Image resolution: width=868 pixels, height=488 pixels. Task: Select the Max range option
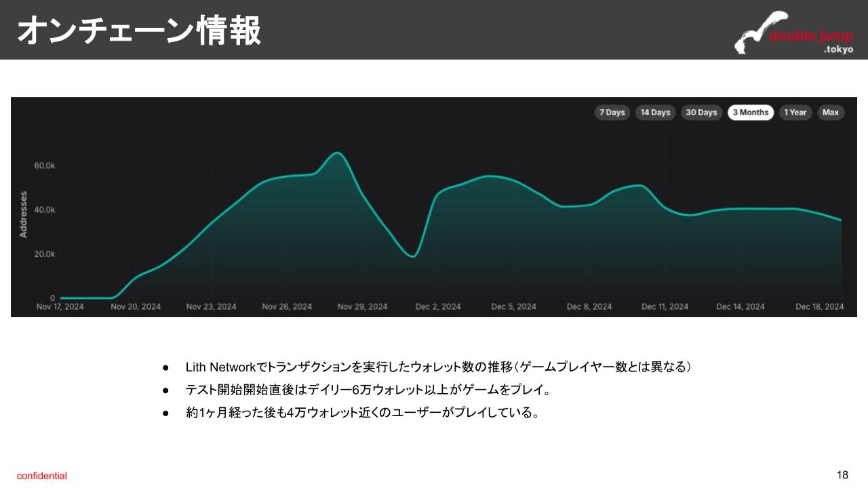[x=831, y=113]
